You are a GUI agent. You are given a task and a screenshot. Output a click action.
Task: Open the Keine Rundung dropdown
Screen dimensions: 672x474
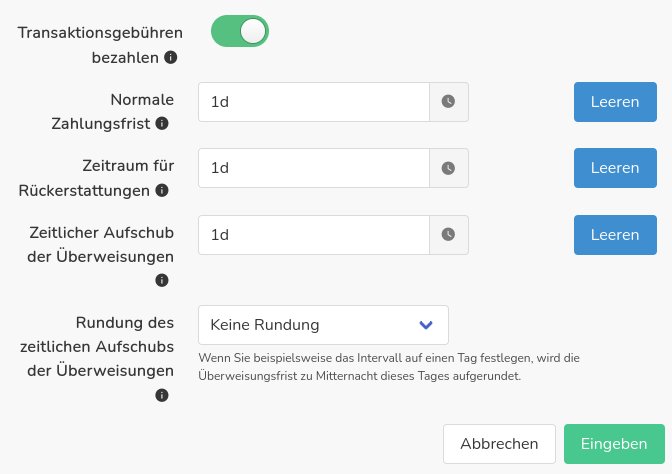pyautogui.click(x=310, y=325)
